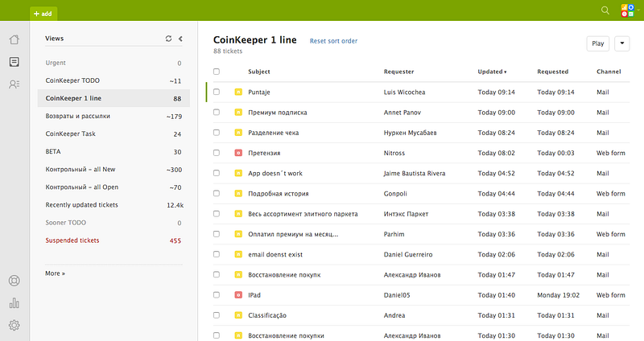Refresh the Views list
The width and height of the screenshot is (644, 341).
click(x=168, y=39)
